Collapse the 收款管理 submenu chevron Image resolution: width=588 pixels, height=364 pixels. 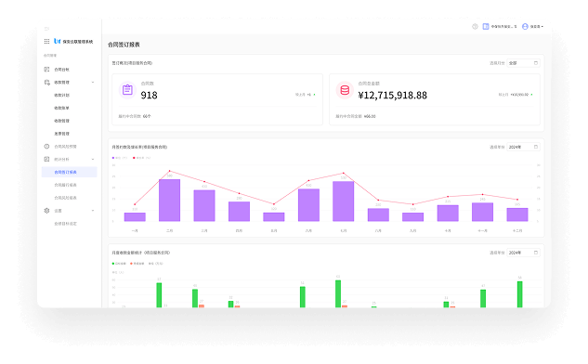click(x=93, y=83)
